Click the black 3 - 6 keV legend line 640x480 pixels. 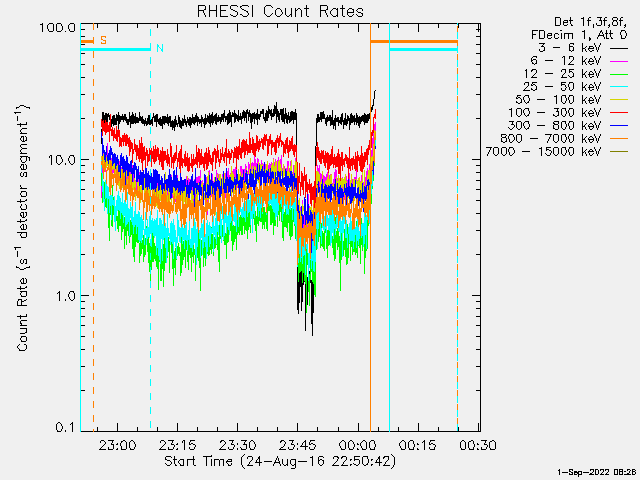(x=619, y=48)
